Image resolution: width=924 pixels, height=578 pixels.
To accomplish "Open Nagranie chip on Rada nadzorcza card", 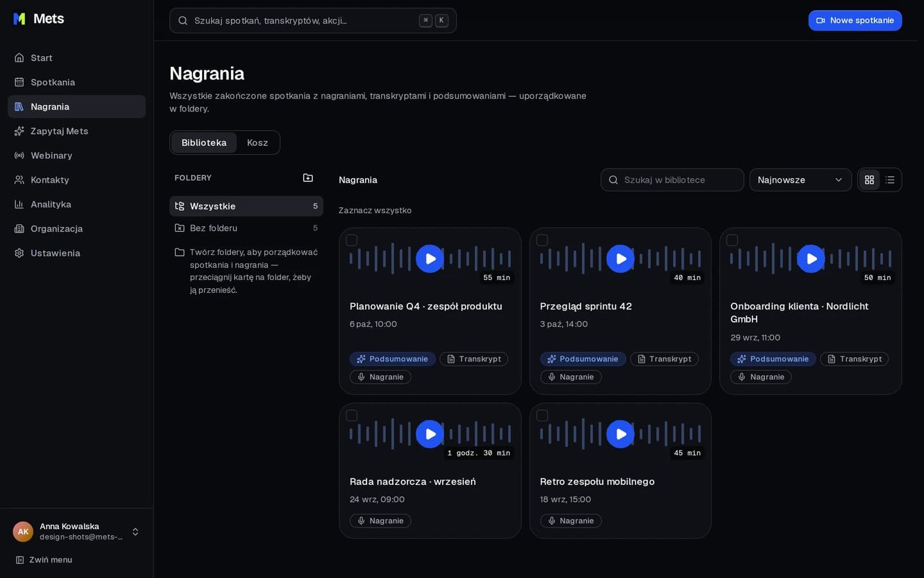I will click(381, 521).
